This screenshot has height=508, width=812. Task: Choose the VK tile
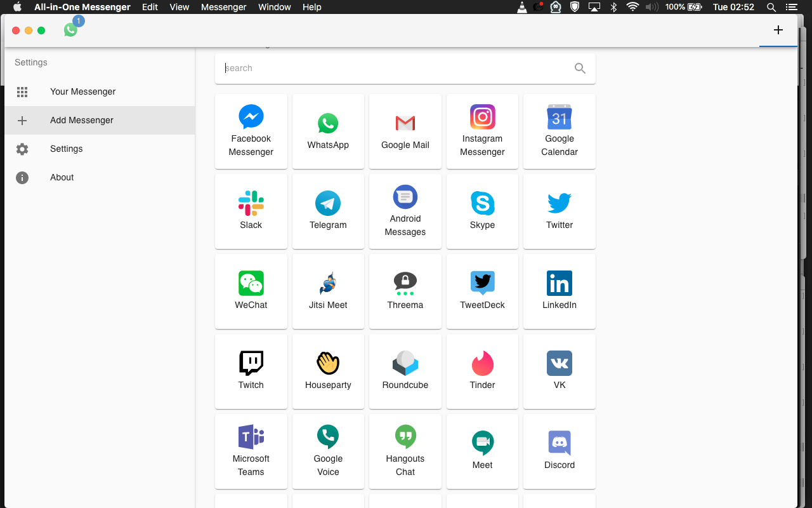[560, 371]
